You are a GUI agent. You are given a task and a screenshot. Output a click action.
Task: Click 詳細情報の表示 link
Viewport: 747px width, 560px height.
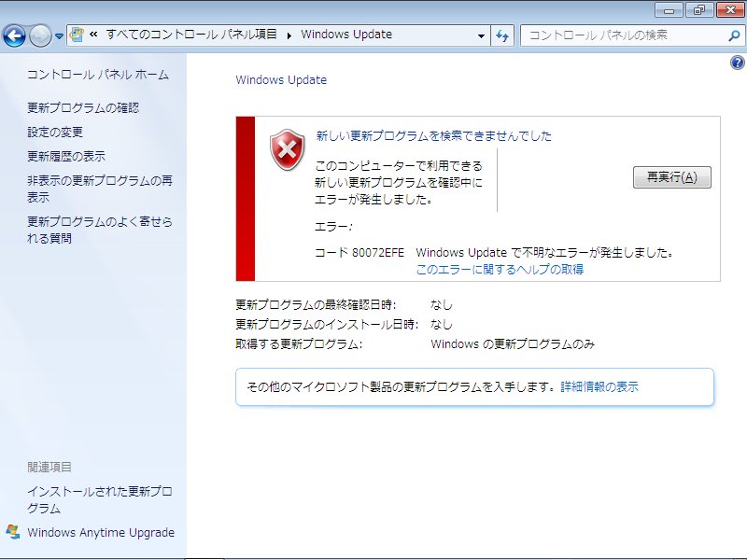(x=599, y=386)
